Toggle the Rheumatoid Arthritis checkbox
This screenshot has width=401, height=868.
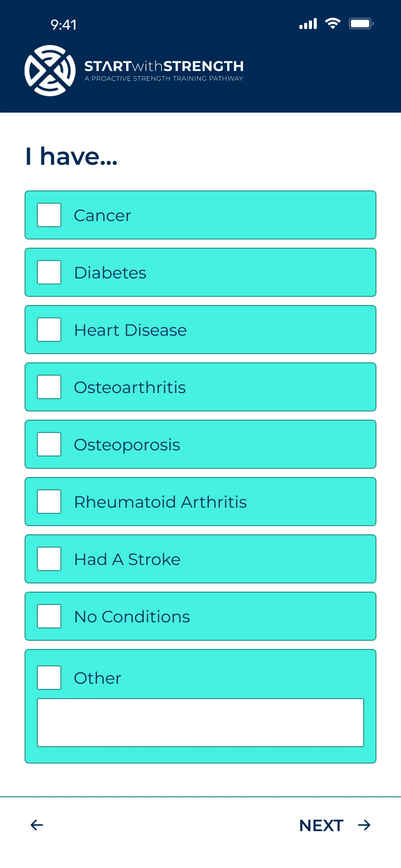pyautogui.click(x=49, y=502)
